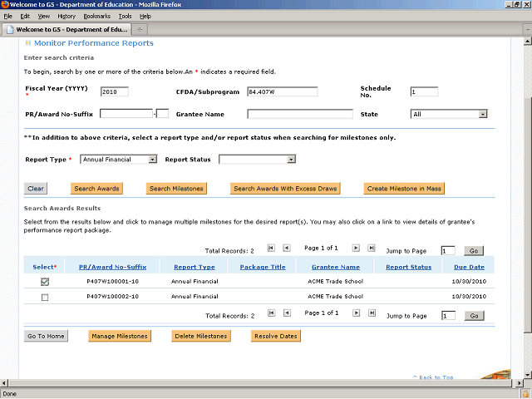Jump to last page in top pagination

pos(372,248)
